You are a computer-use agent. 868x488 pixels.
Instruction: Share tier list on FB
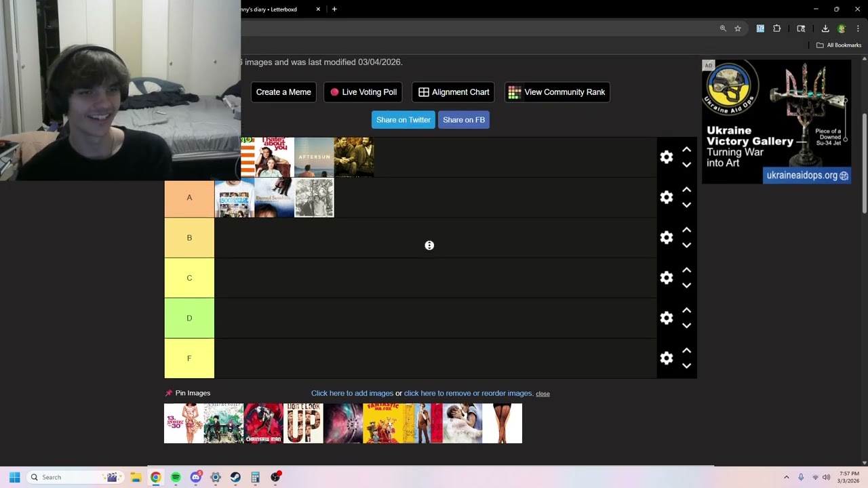click(464, 120)
